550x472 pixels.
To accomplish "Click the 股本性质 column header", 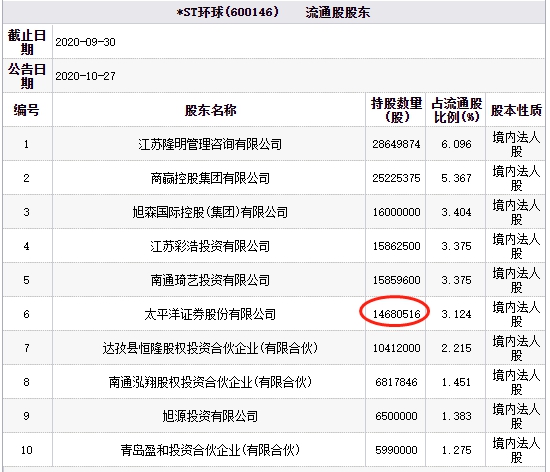I will click(x=516, y=110).
